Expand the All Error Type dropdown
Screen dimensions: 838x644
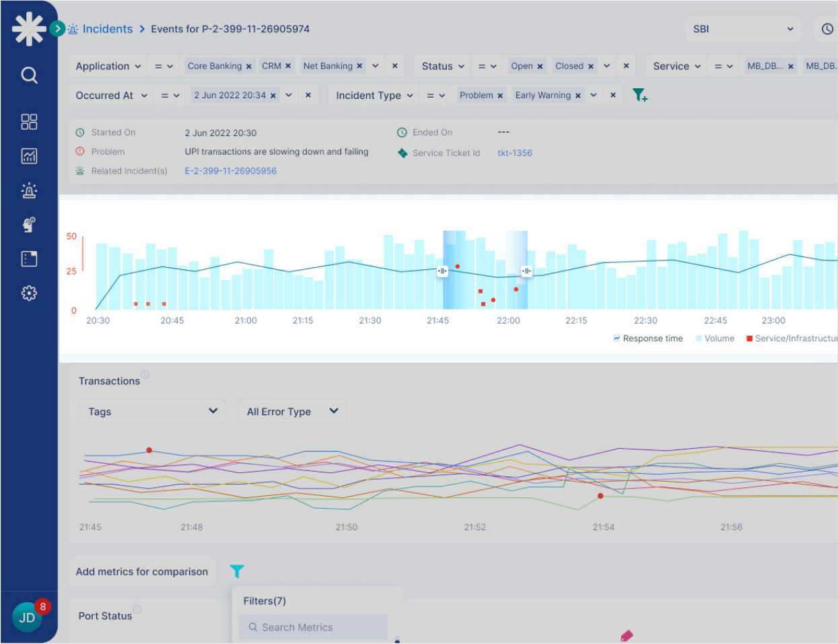[x=292, y=411]
